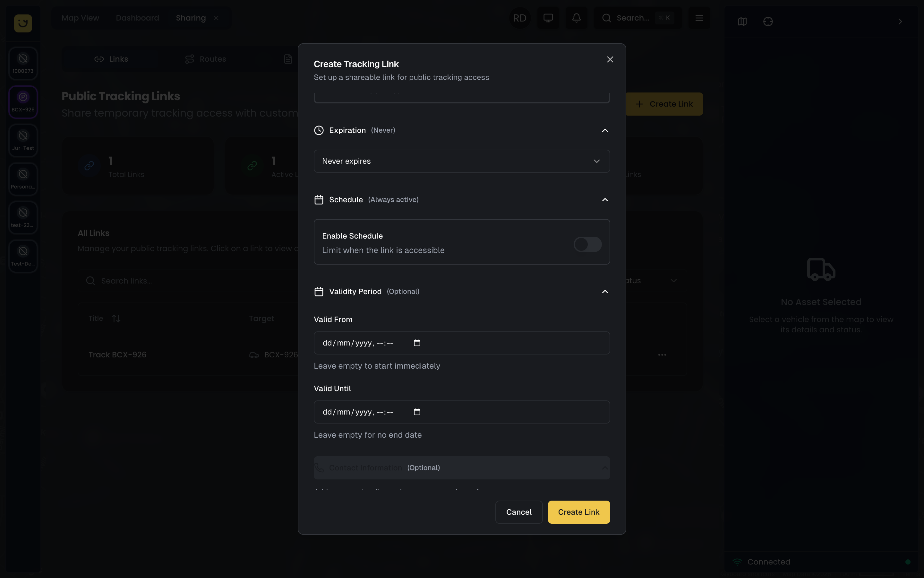The width and height of the screenshot is (924, 578).
Task: Open the three-dot menu for Track BCX-926
Action: (x=662, y=355)
